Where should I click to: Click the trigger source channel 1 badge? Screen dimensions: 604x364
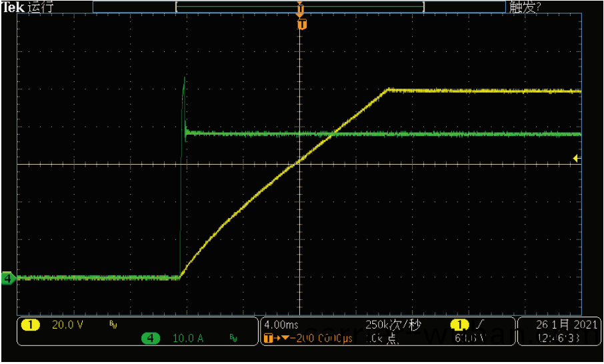459,325
